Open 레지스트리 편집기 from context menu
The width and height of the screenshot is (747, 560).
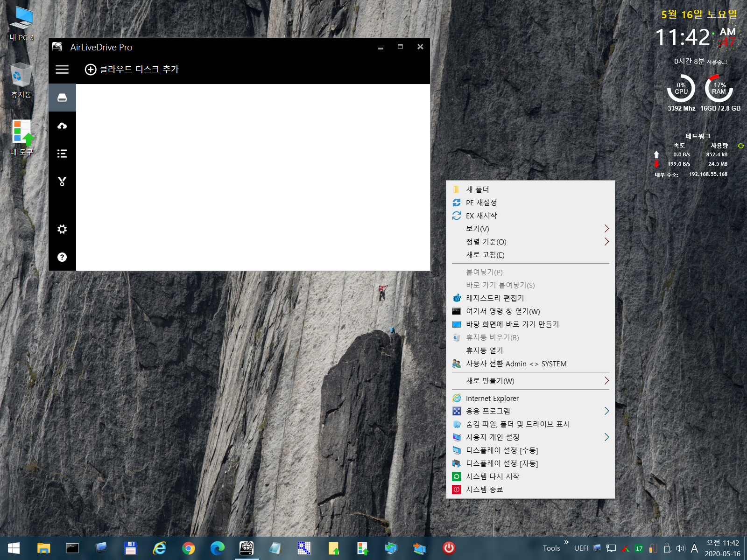coord(530,298)
